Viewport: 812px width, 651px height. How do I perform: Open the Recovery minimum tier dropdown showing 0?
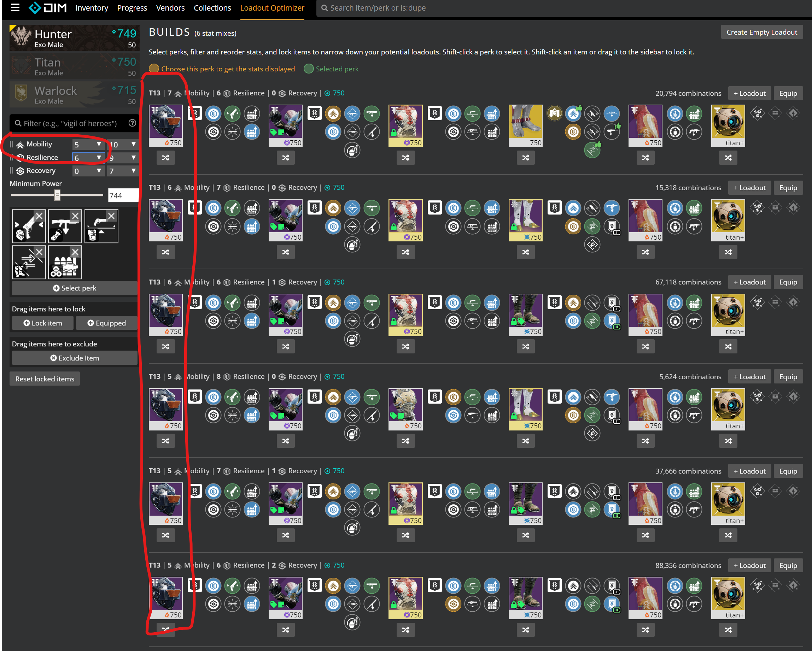coord(88,171)
